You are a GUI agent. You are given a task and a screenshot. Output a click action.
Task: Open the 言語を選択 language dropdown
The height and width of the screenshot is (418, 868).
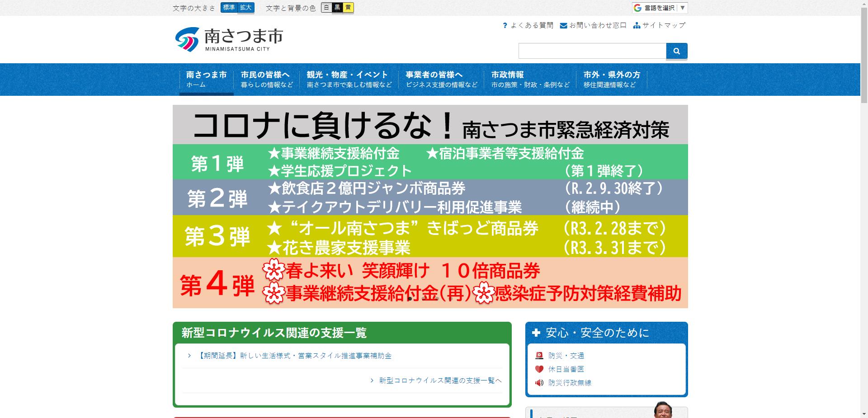659,7
